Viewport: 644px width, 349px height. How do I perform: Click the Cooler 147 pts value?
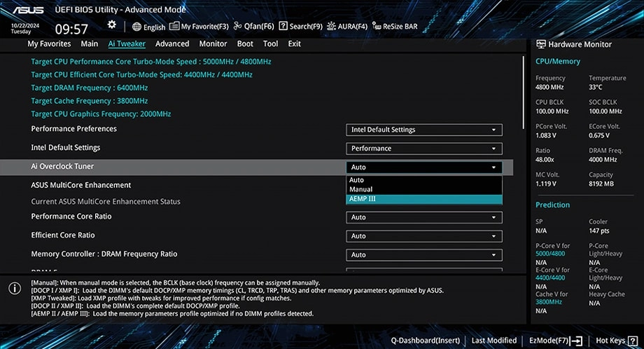(598, 231)
